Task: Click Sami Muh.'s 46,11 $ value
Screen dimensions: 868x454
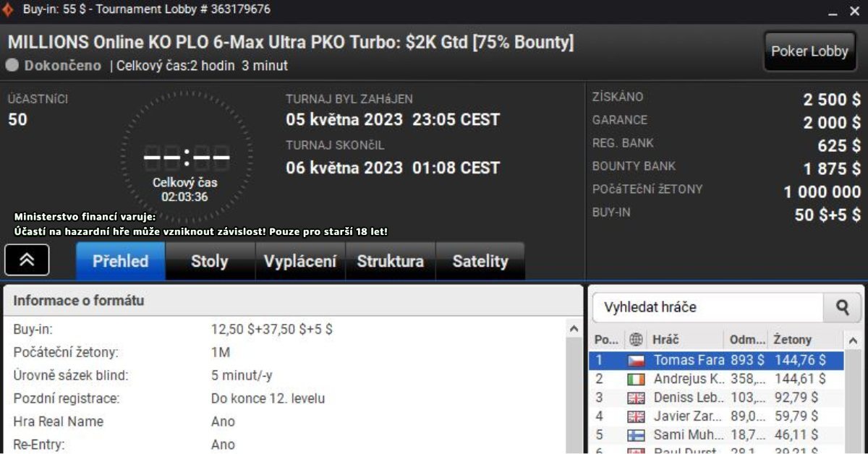Action: click(x=796, y=435)
